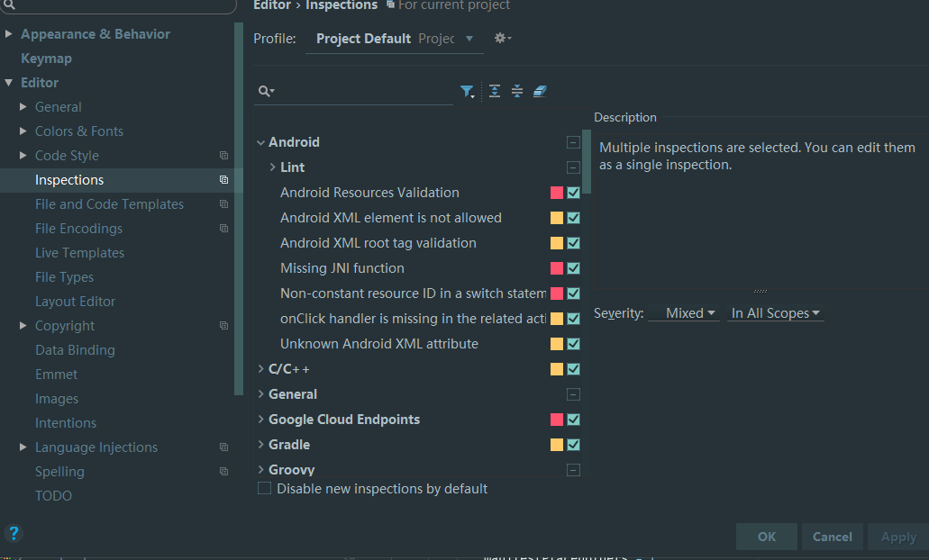Click the OK button

point(766,536)
